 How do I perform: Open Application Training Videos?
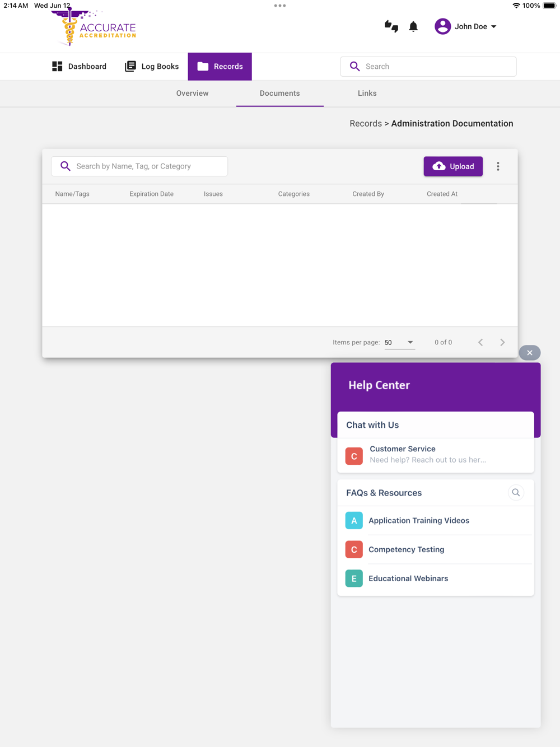click(436, 521)
